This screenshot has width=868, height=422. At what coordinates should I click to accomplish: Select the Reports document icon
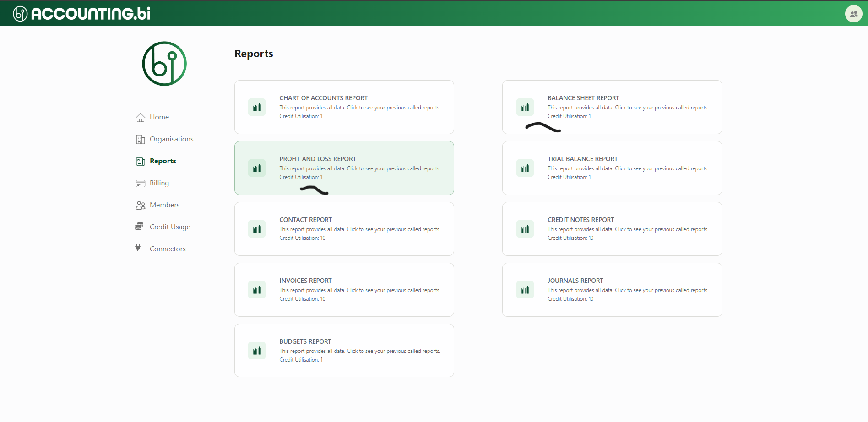tap(140, 161)
